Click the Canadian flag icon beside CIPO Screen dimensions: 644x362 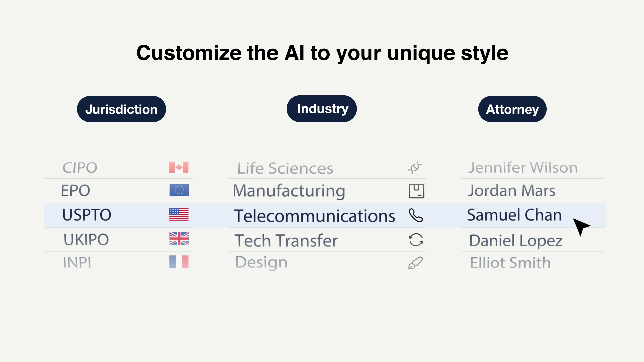[179, 167]
